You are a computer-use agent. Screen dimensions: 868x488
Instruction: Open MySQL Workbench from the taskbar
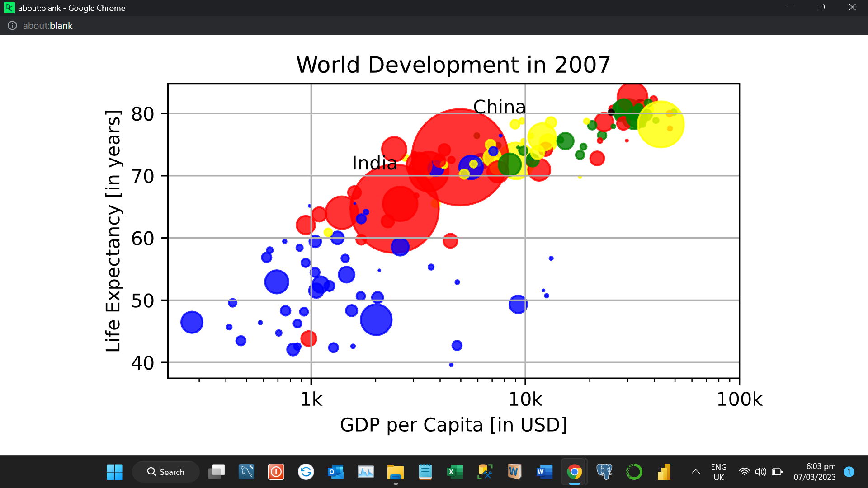(x=246, y=471)
